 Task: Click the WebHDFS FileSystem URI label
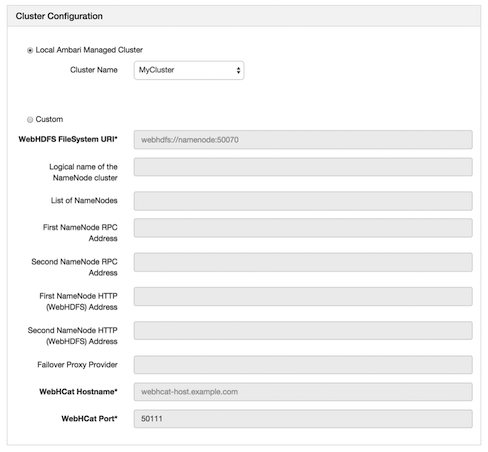click(68, 139)
